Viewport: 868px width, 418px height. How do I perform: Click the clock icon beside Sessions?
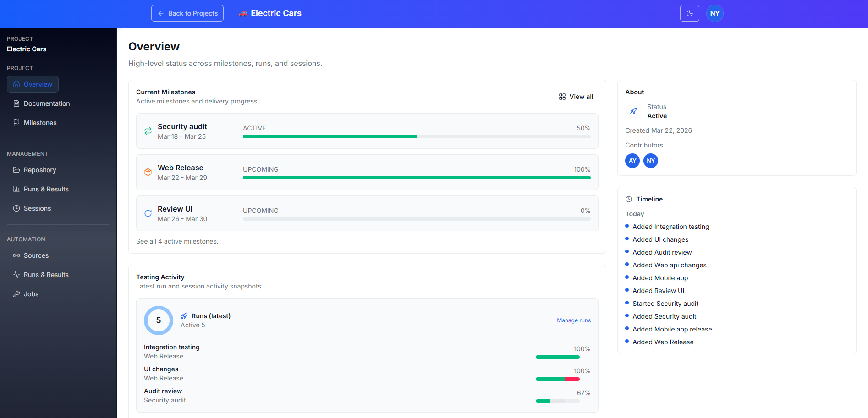tap(16, 208)
